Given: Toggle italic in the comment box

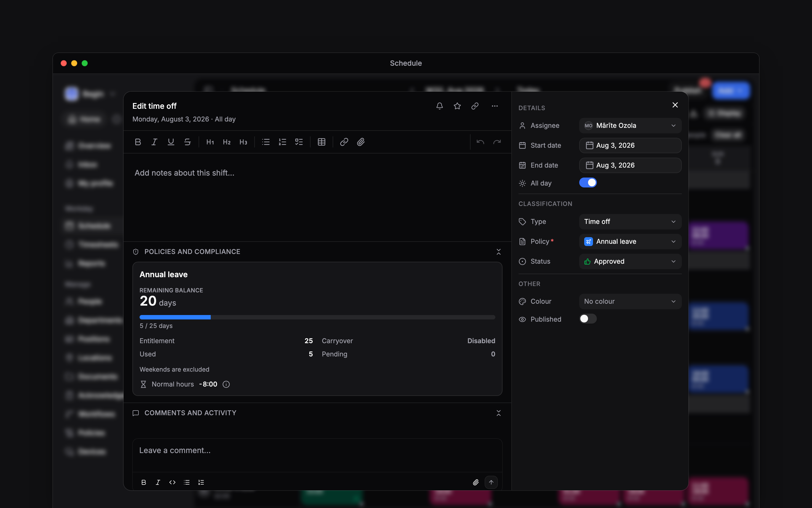Looking at the screenshot, I should click(158, 483).
